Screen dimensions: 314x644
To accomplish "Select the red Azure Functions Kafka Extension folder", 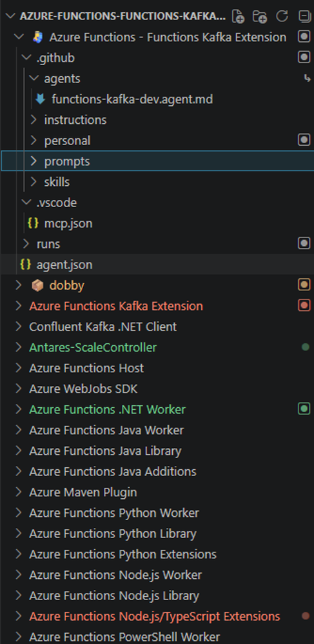I will pos(116,306).
